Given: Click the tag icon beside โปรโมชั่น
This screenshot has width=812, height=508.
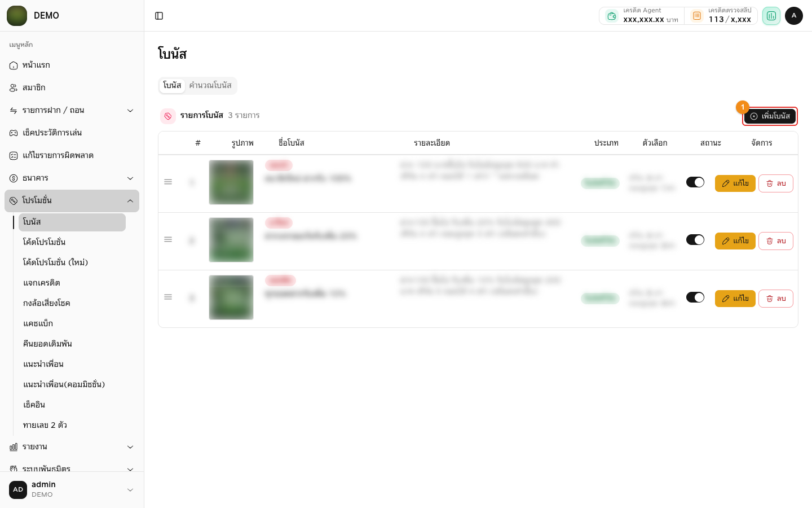Looking at the screenshot, I should (x=14, y=201).
